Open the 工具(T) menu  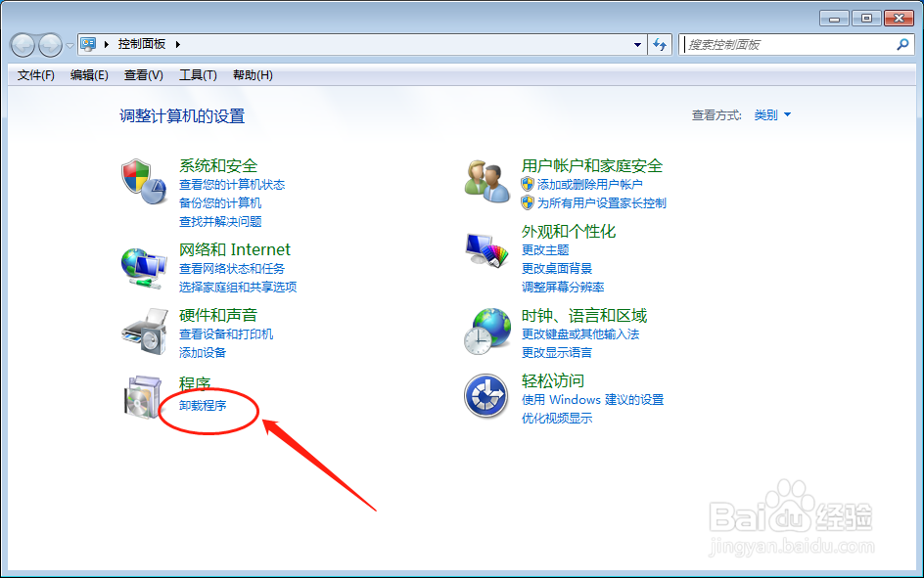[198, 74]
